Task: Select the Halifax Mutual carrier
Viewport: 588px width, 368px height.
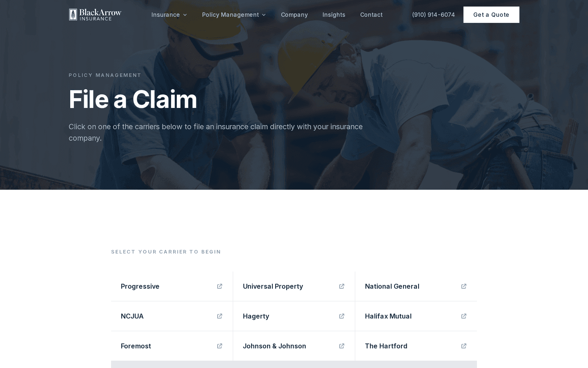Action: pos(416,316)
